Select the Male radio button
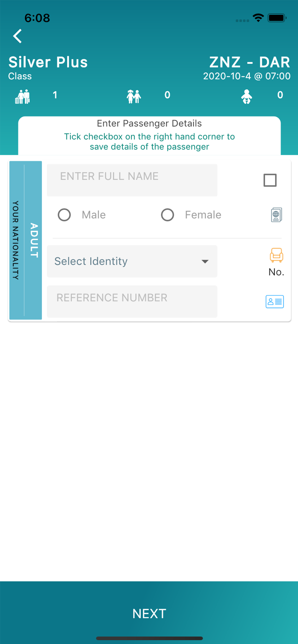 (64, 215)
